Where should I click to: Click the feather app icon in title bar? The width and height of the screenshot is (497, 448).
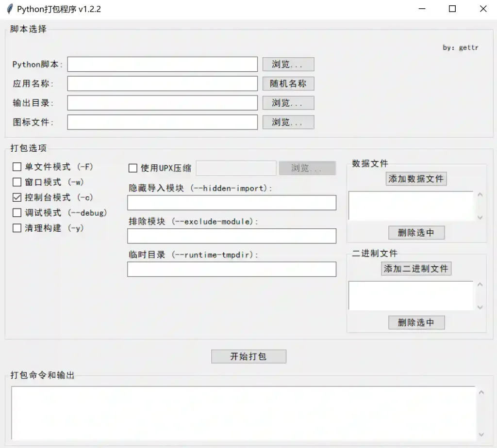coord(10,9)
